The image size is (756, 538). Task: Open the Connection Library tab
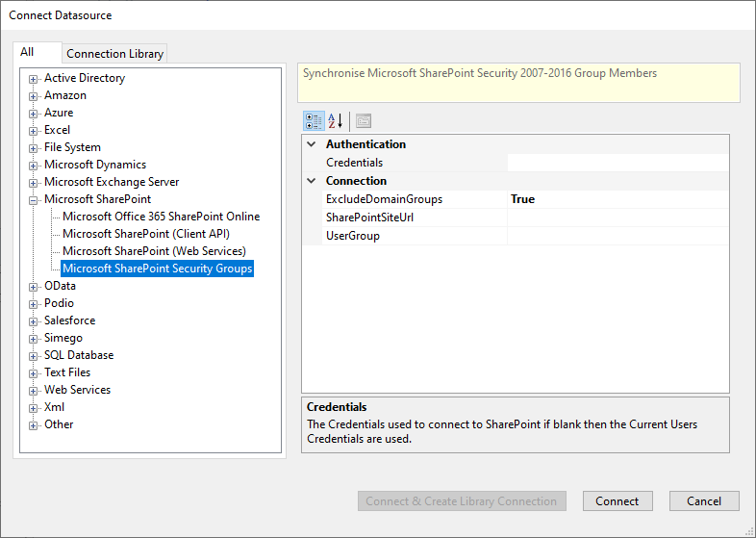pyautogui.click(x=114, y=54)
